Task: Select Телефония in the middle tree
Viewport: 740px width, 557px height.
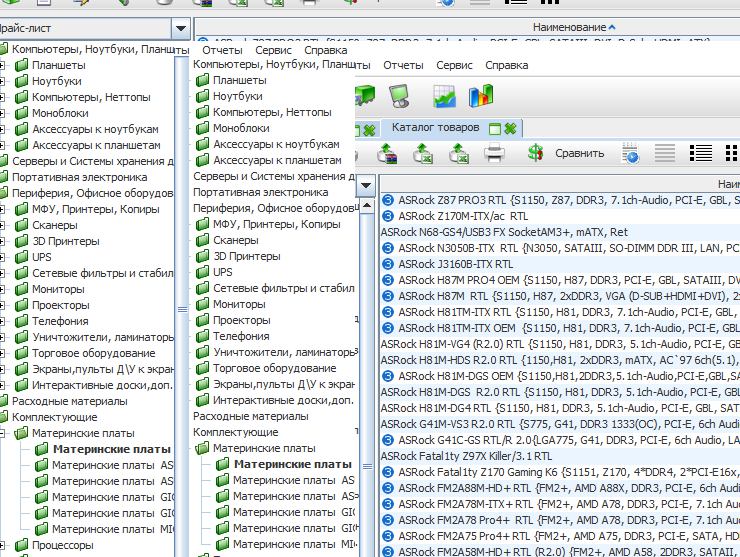Action: click(241, 336)
